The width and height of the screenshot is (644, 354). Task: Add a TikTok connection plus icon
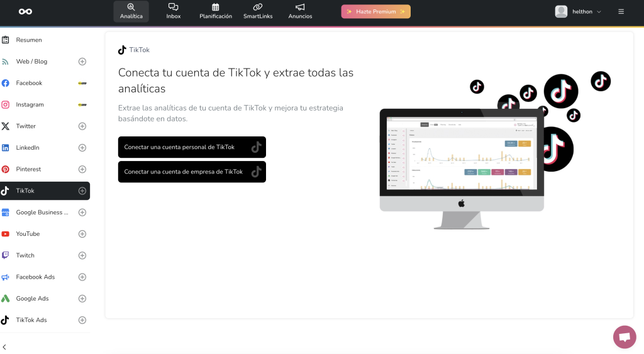pos(82,191)
